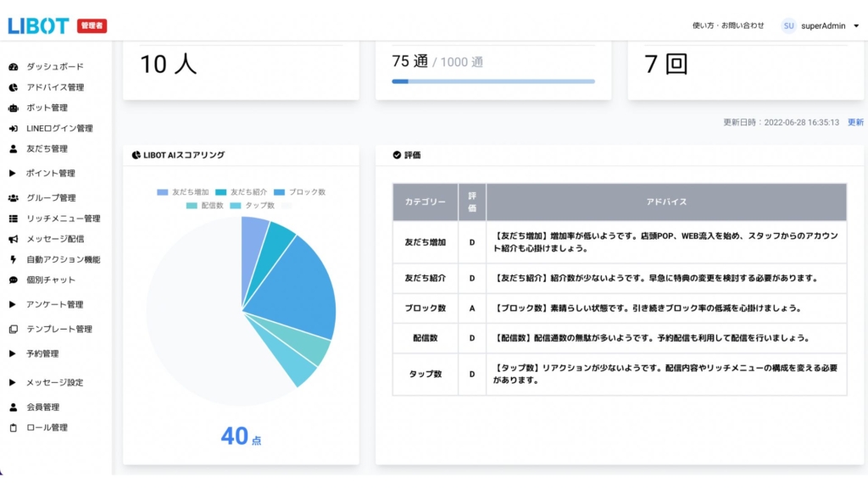Select the ボット管理 robot icon
The width and height of the screenshot is (868, 488).
(13, 108)
